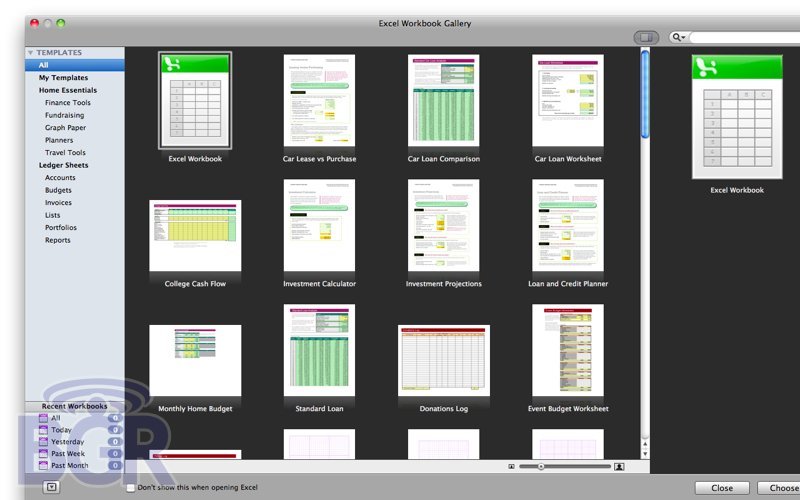
Task: Click the All recent workbooks calendar icon
Action: 42,418
